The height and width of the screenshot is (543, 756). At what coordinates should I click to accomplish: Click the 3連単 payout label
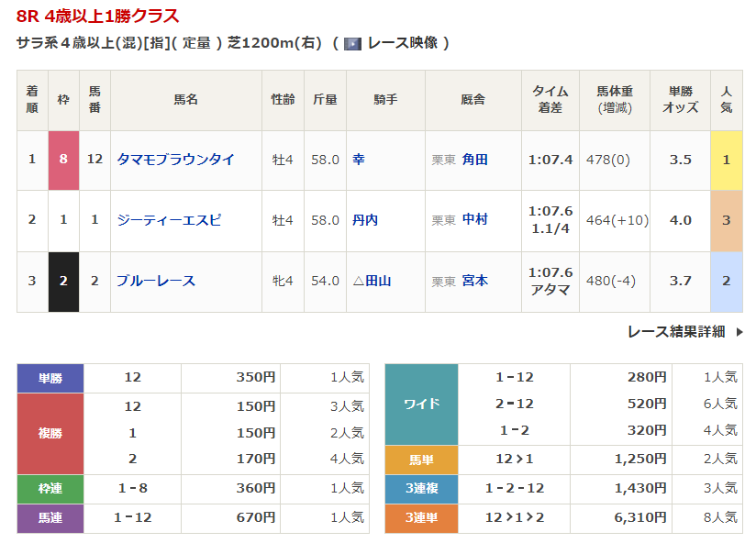point(421,518)
